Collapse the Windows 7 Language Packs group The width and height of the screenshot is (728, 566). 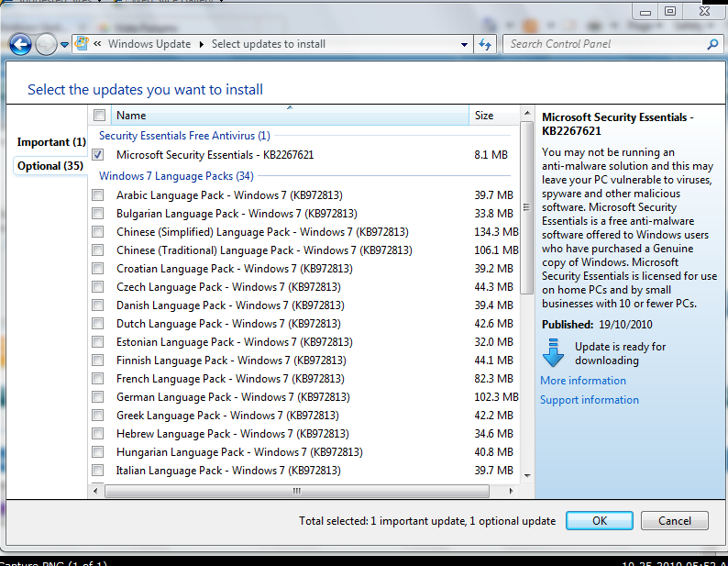[176, 176]
